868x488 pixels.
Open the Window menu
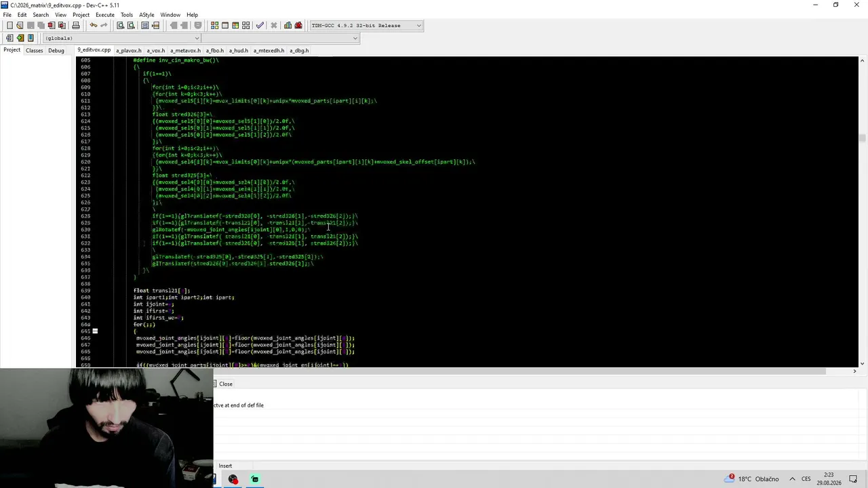coord(170,15)
